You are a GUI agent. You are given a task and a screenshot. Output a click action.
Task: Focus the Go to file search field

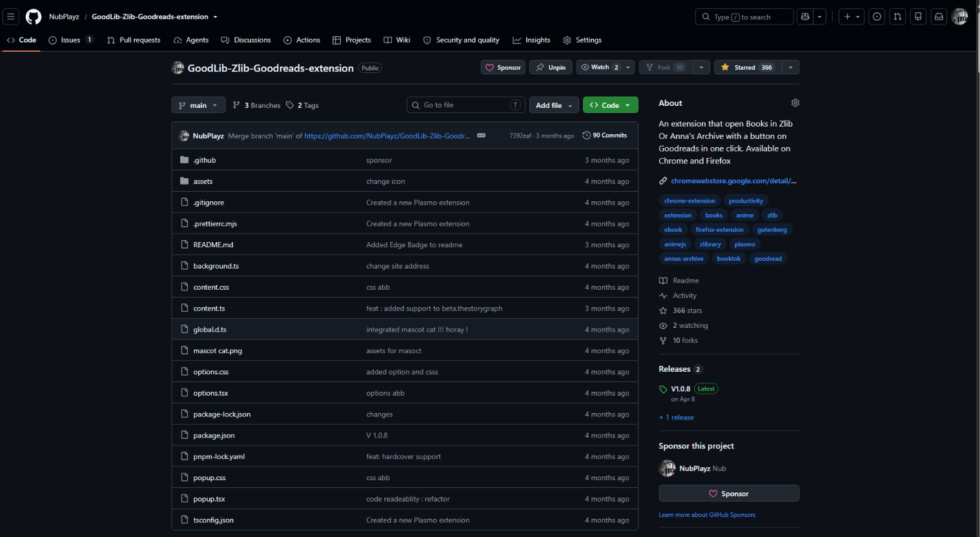tap(466, 105)
